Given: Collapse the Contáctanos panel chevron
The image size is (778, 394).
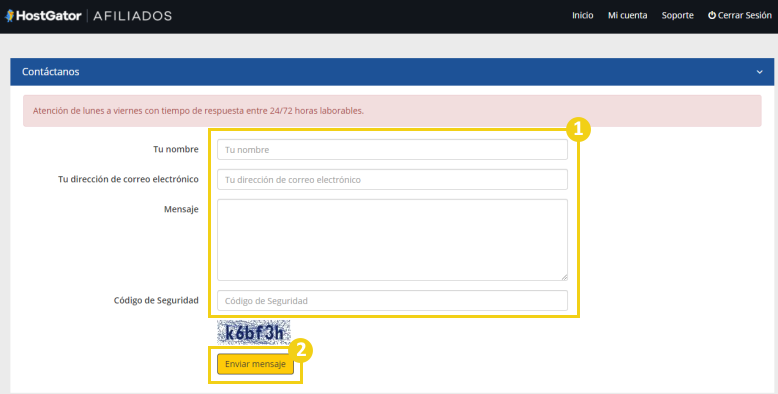Looking at the screenshot, I should [x=759, y=72].
